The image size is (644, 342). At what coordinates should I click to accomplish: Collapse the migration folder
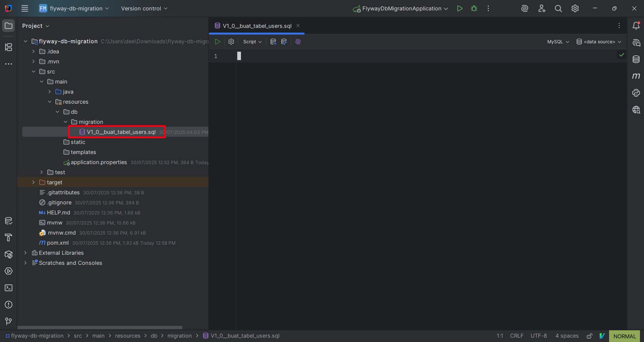point(65,122)
